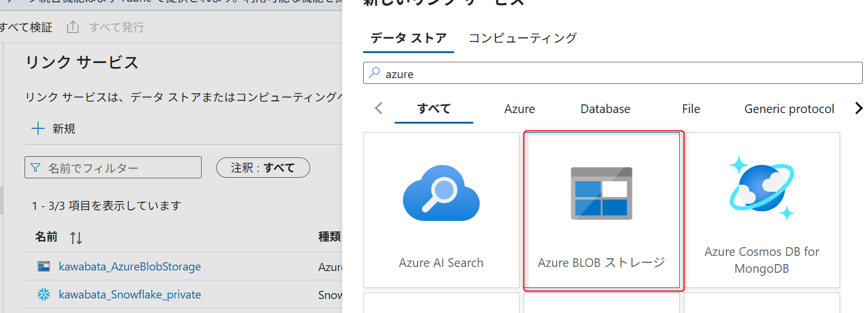Click the すべて発行 button
868x313 pixels.
[106, 27]
